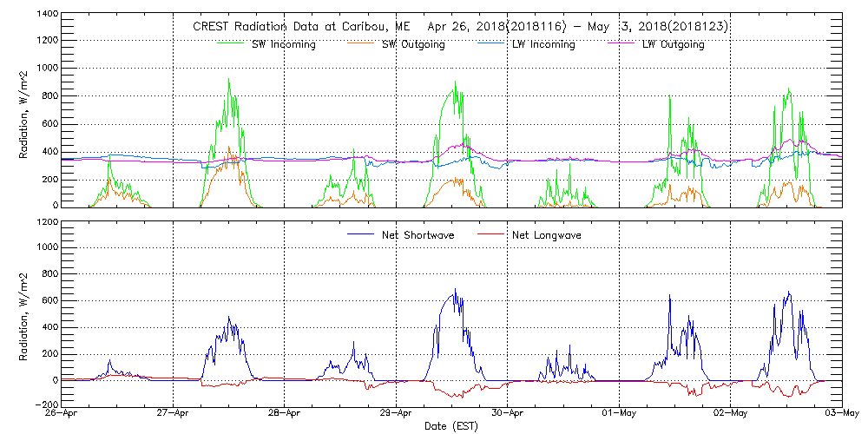Screen dimensions: 868x434
Task: Click the -200 tick value on lower chart
Action: (44, 405)
